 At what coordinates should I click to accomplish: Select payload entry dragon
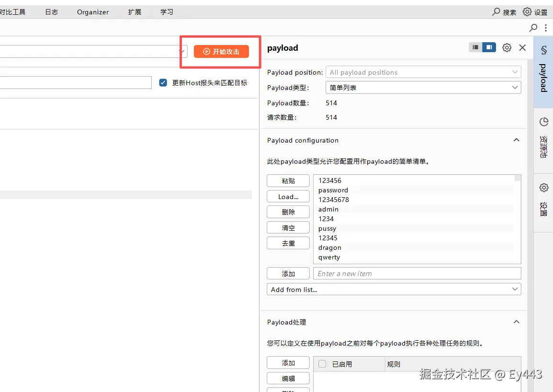point(330,248)
